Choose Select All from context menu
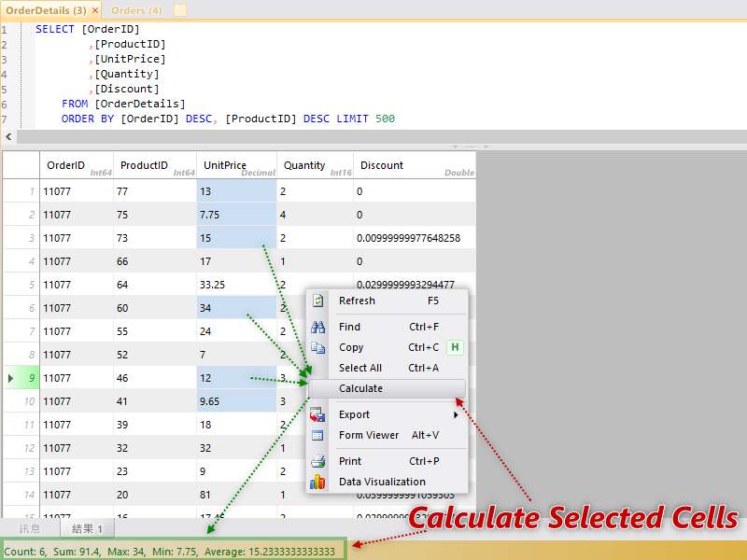 coord(387,368)
